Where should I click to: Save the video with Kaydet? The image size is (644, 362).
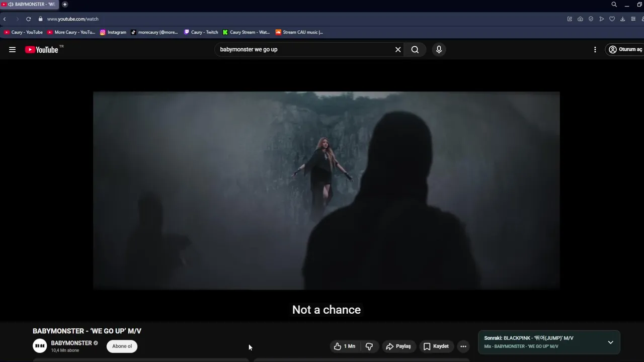[436, 346]
